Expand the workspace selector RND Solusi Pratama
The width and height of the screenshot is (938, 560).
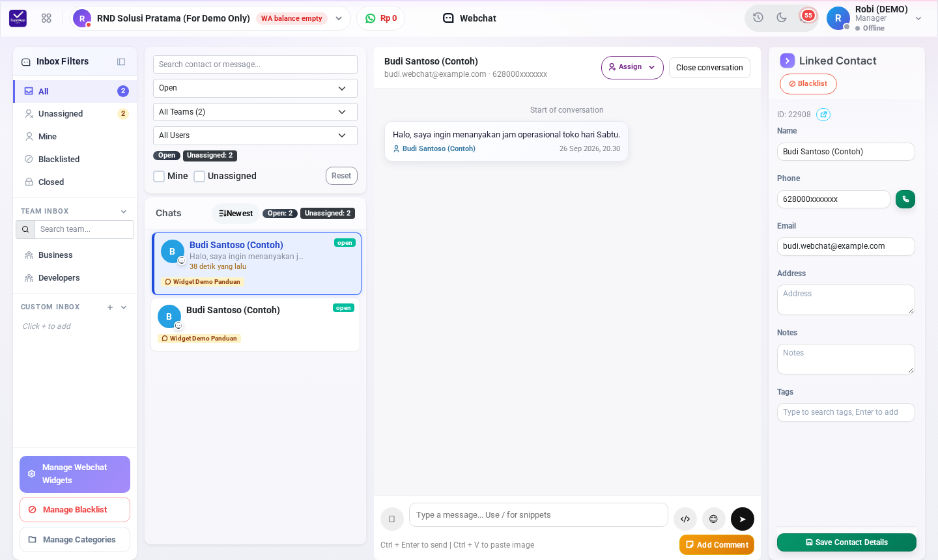[x=211, y=18]
